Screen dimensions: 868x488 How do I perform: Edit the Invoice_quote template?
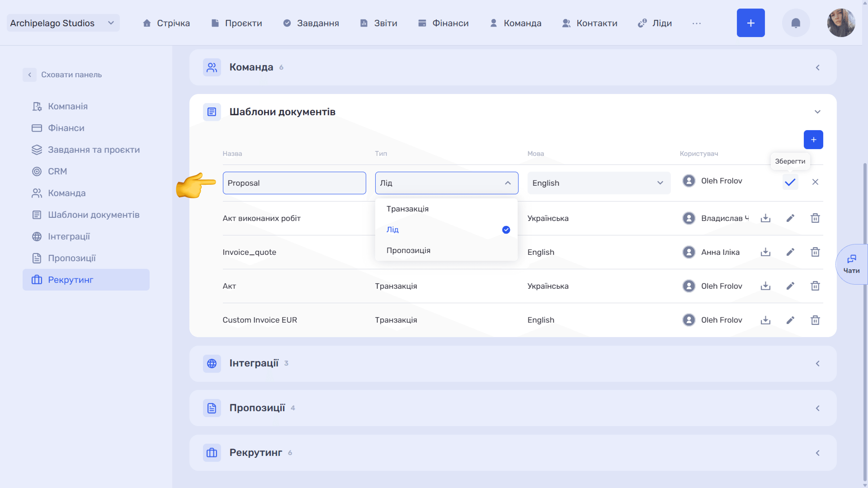click(790, 252)
